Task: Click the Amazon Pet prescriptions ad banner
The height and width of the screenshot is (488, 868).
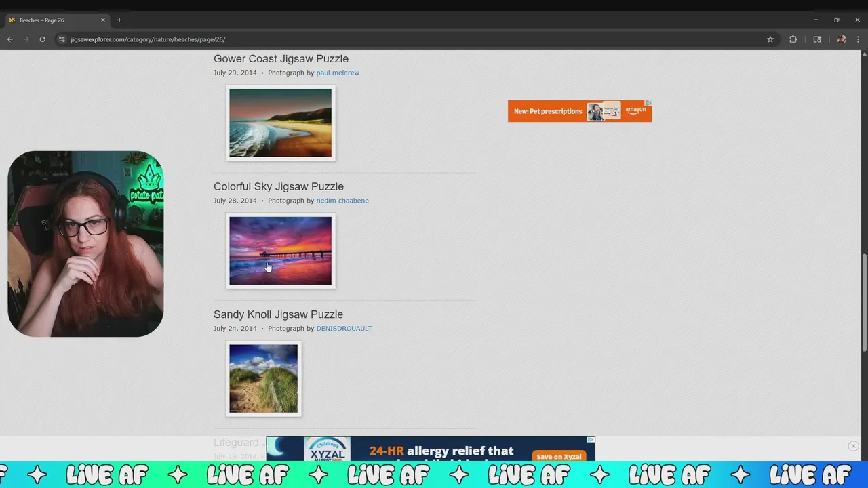Action: (580, 111)
